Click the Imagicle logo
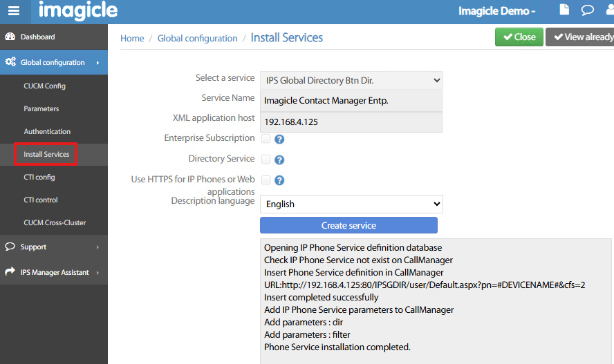The height and width of the screenshot is (364, 614). pos(78,11)
